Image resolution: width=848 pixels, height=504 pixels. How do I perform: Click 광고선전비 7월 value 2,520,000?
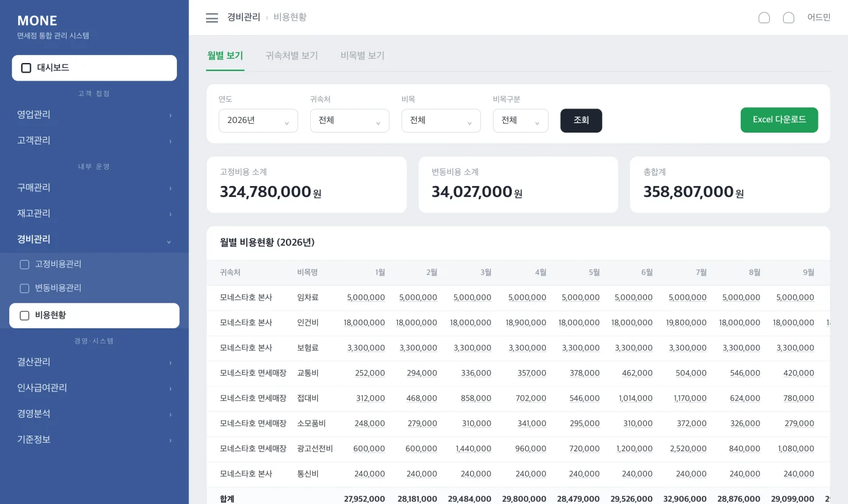pyautogui.click(x=688, y=449)
